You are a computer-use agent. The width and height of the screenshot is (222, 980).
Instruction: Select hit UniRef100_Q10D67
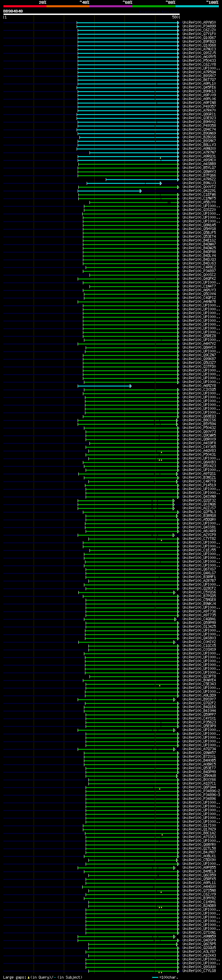pos(199,38)
